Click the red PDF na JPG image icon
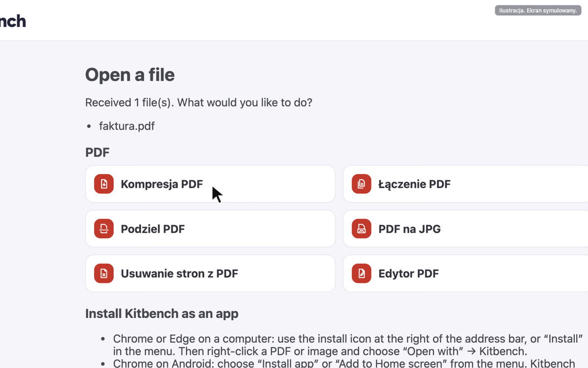588x368 pixels. pyautogui.click(x=362, y=229)
